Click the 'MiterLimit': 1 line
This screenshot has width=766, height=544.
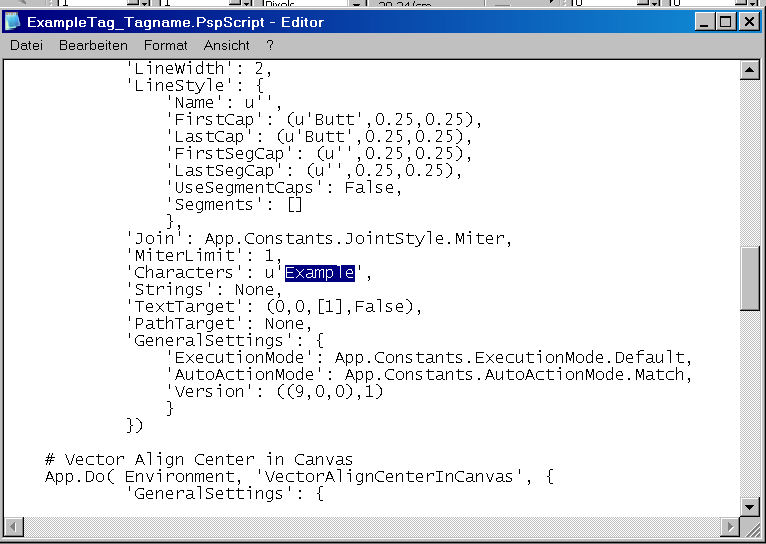point(204,255)
